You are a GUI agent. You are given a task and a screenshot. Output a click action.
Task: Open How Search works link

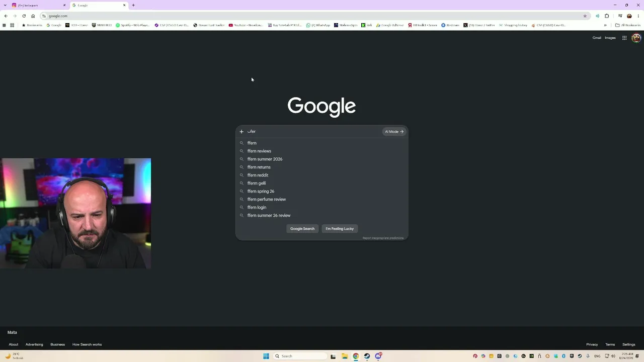(x=87, y=344)
